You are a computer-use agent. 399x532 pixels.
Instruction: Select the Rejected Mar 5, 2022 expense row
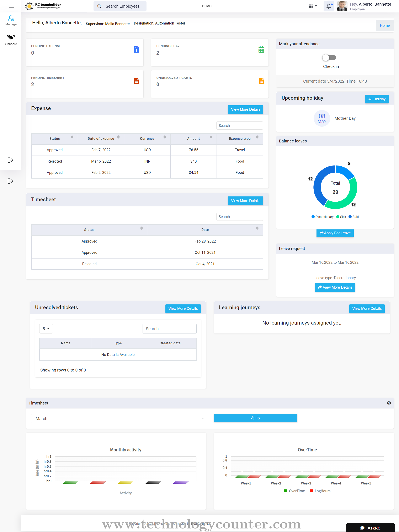pyautogui.click(x=147, y=161)
